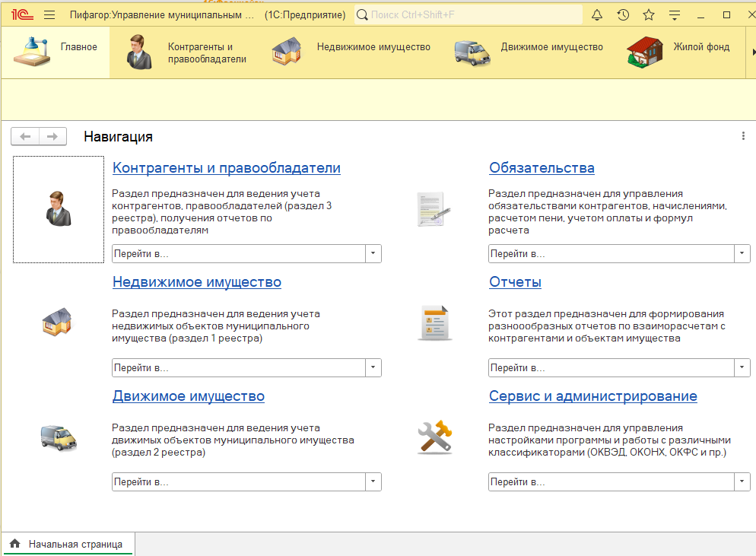Screen dimensions: 756x556
Task: Open history clock icon
Action: coord(623,15)
